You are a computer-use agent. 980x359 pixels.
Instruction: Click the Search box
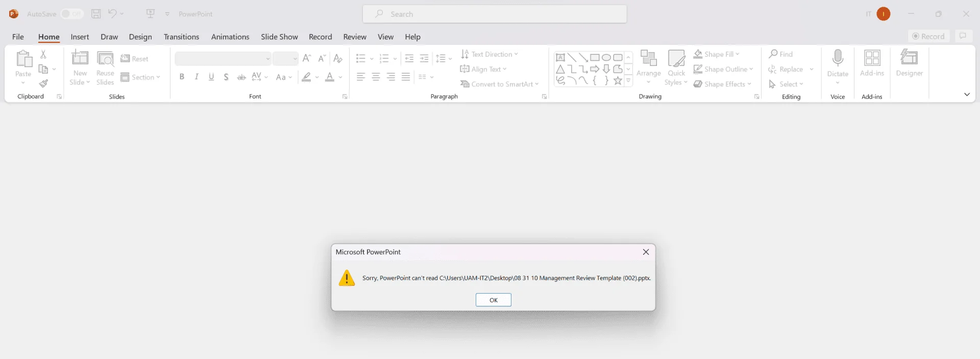pyautogui.click(x=495, y=14)
